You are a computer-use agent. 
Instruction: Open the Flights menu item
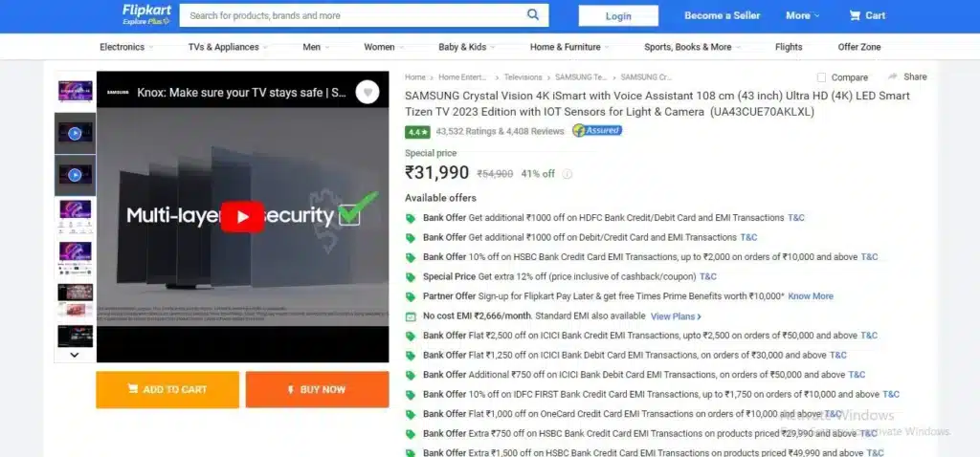pos(789,47)
